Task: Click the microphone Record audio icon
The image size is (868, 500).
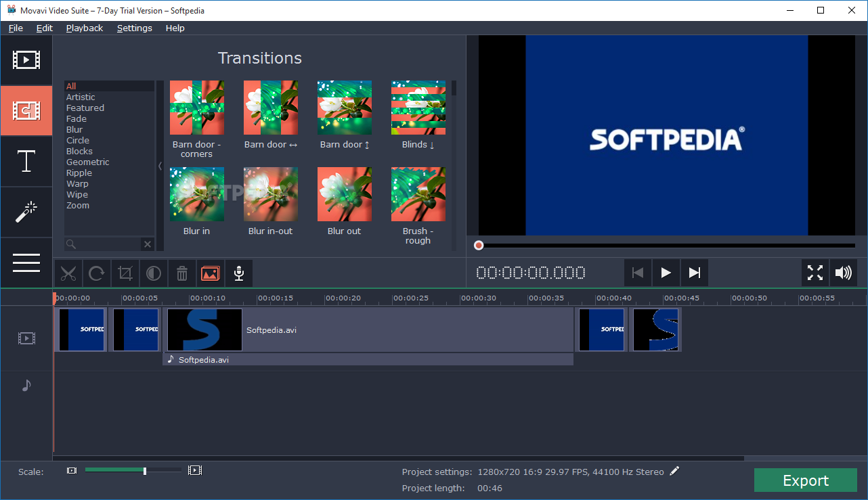Action: (239, 273)
